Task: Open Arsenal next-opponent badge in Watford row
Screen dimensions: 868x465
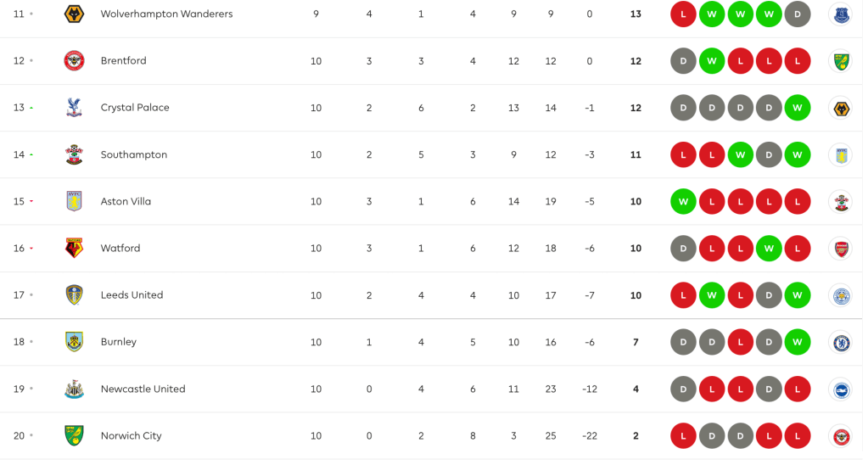Action: click(840, 248)
